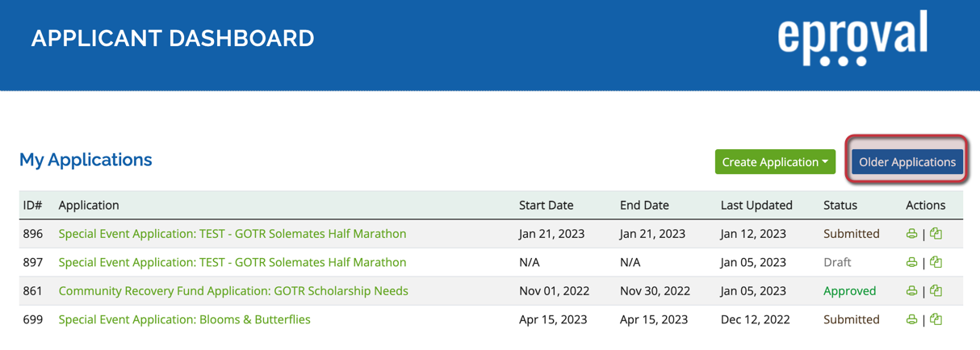Click the Application column header
The width and height of the screenshot is (980, 350).
click(x=89, y=205)
